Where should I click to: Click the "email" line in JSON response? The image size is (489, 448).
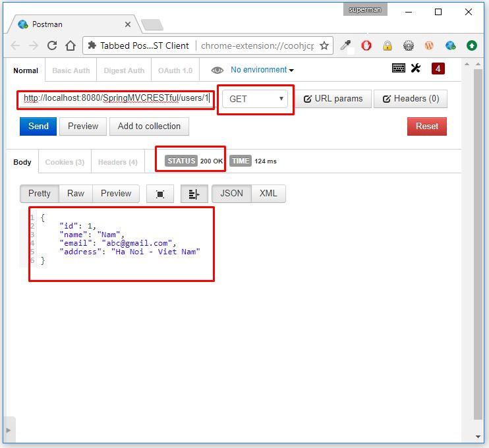118,243
